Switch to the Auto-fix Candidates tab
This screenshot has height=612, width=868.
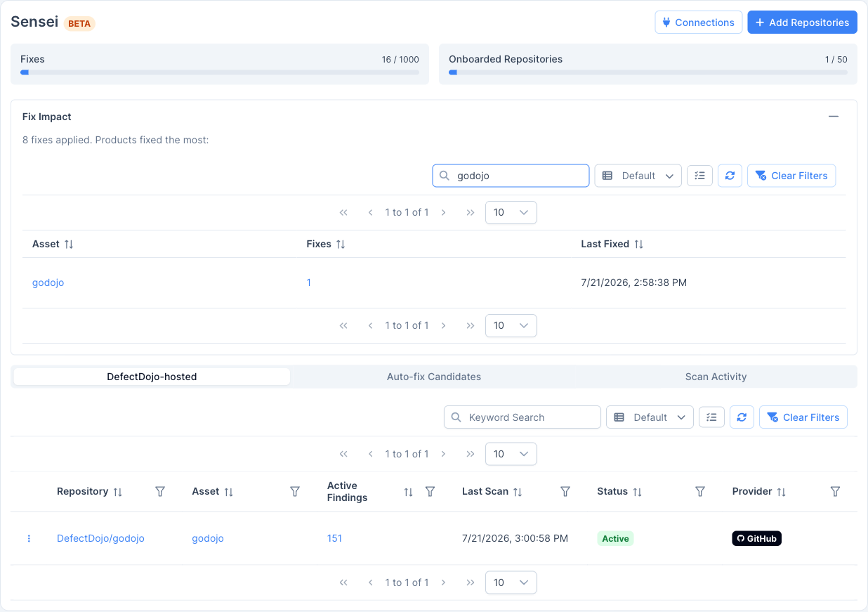point(434,377)
